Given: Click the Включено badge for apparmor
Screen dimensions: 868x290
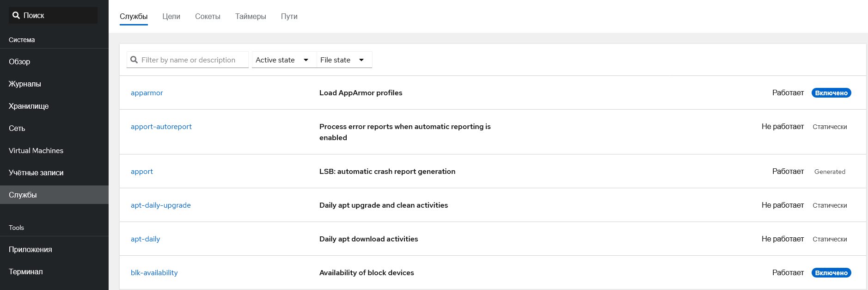Looking at the screenshot, I should [831, 93].
